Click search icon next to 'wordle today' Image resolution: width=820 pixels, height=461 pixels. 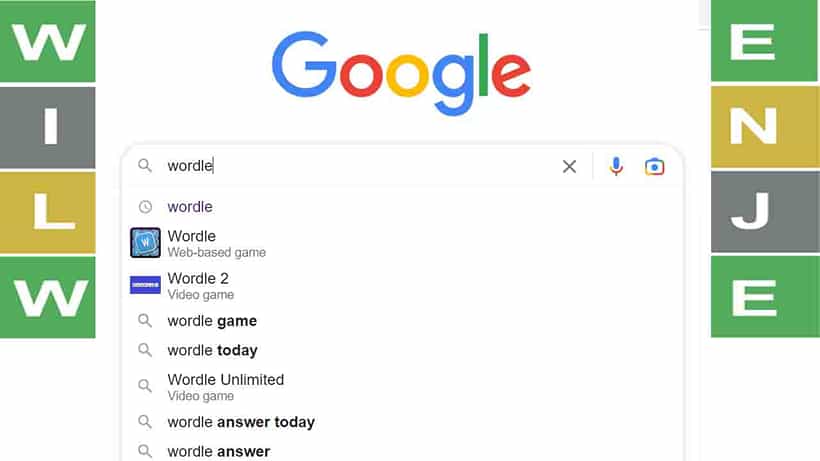(145, 350)
